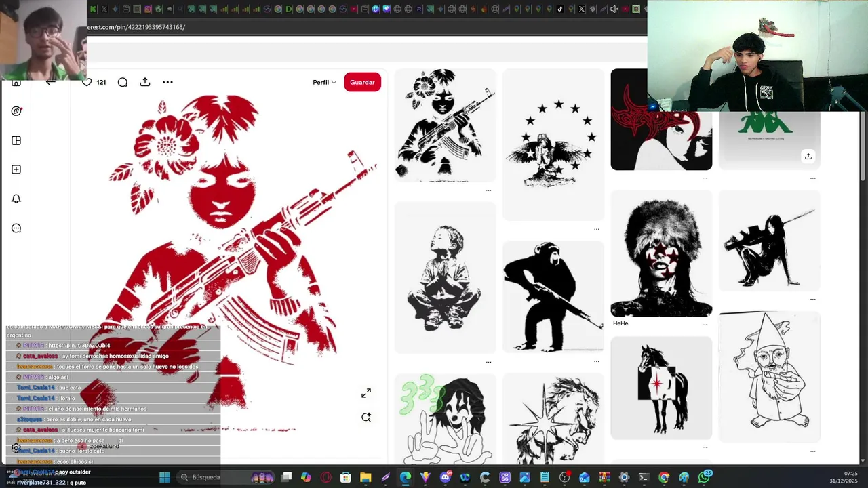Open Pinterest notifications bell
The image size is (868, 488).
coord(16,199)
